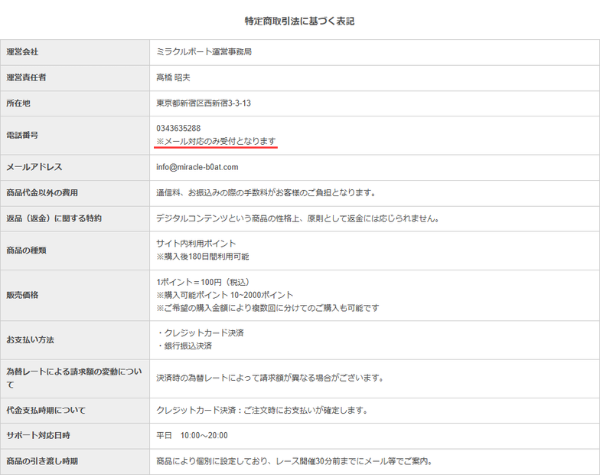Image resolution: width=600 pixels, height=475 pixels.
Task: Select the address 東京都新宿区西新宿3-3-13
Action: click(204, 103)
